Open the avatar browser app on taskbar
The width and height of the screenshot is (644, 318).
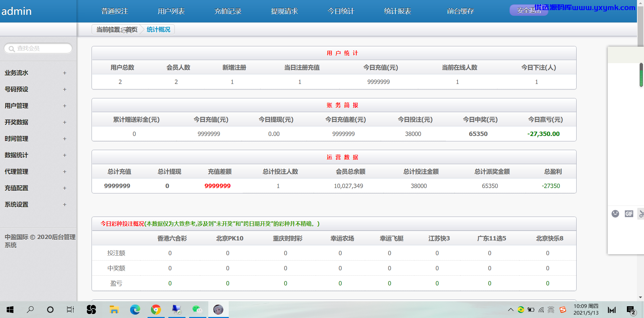(218, 310)
